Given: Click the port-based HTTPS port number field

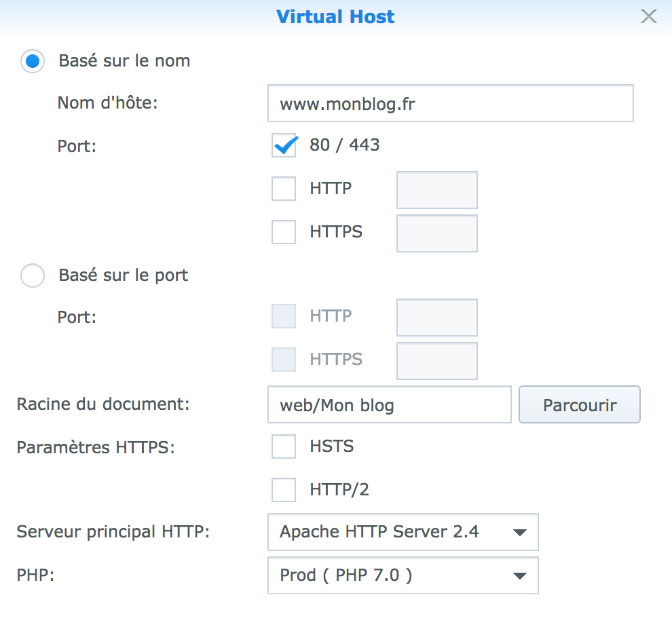Looking at the screenshot, I should pos(436,361).
